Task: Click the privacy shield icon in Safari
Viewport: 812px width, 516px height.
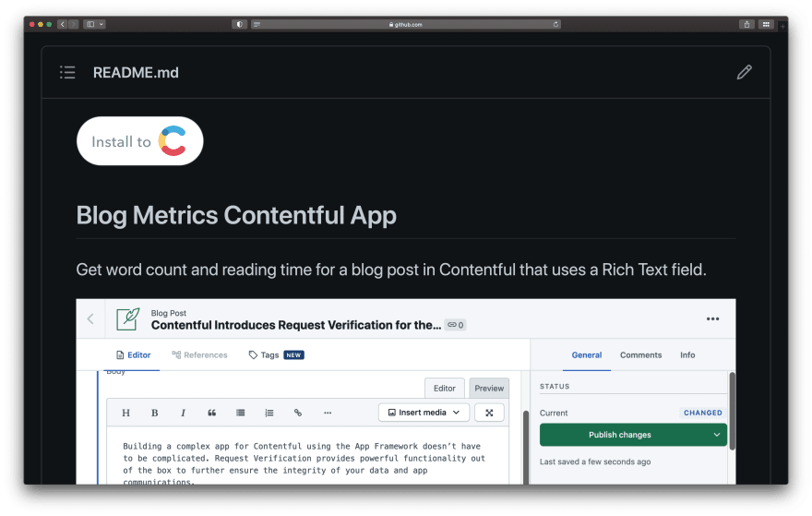Action: [x=239, y=24]
